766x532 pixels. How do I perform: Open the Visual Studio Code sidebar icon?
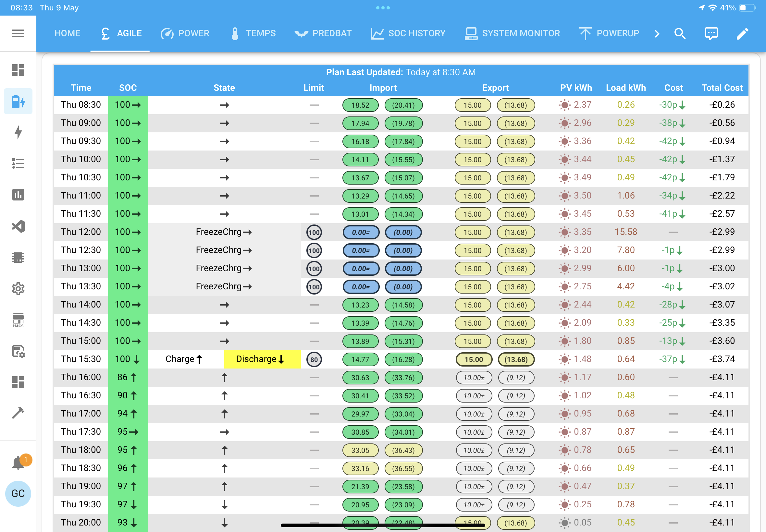coord(18,226)
